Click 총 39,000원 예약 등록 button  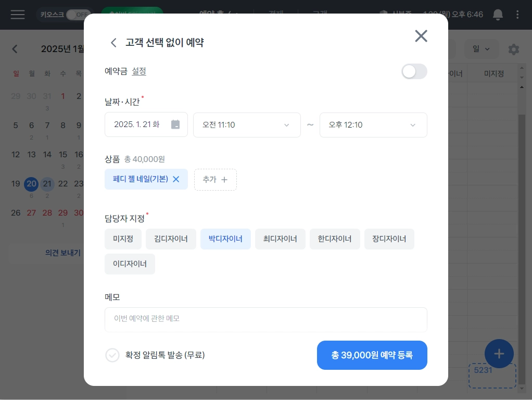[x=372, y=355]
